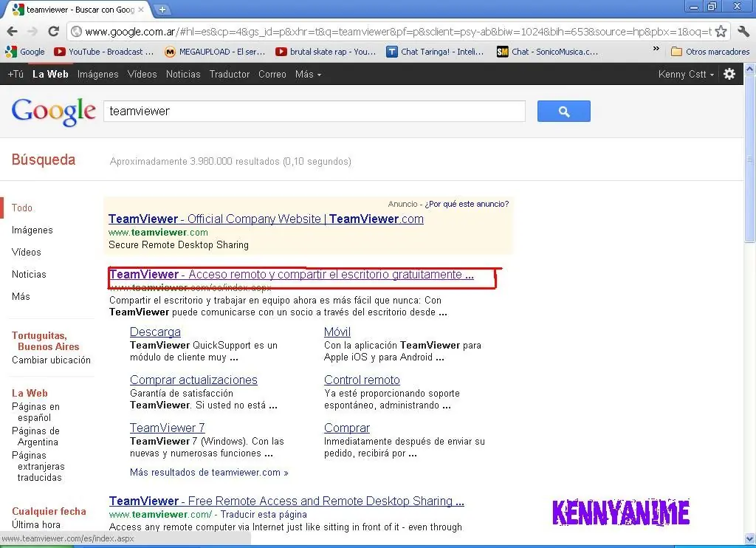Open MEGAUPLOAD bookmark
The width and height of the screenshot is (756, 548).
215,52
